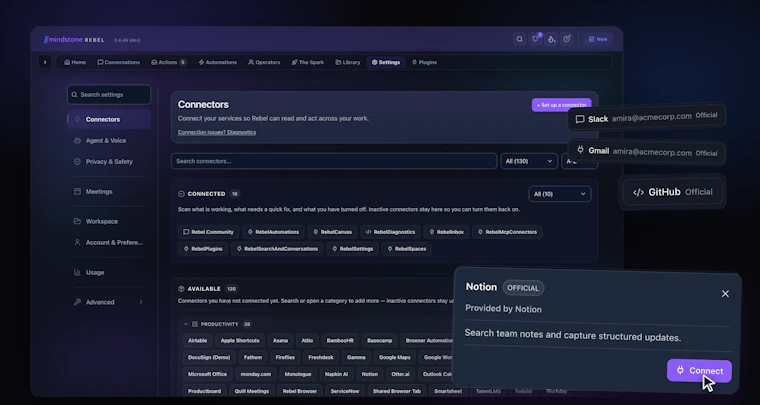Select the Otter.ai connector chip
The height and width of the screenshot is (405, 760).
coord(400,374)
